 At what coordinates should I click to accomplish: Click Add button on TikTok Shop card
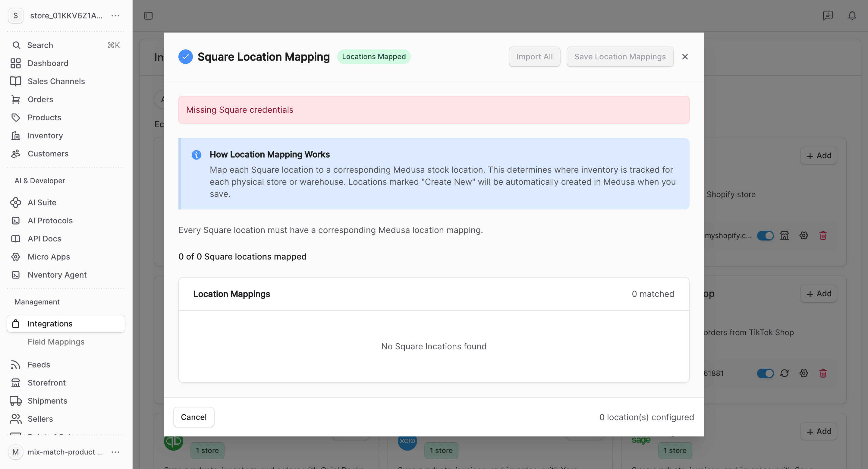click(819, 294)
